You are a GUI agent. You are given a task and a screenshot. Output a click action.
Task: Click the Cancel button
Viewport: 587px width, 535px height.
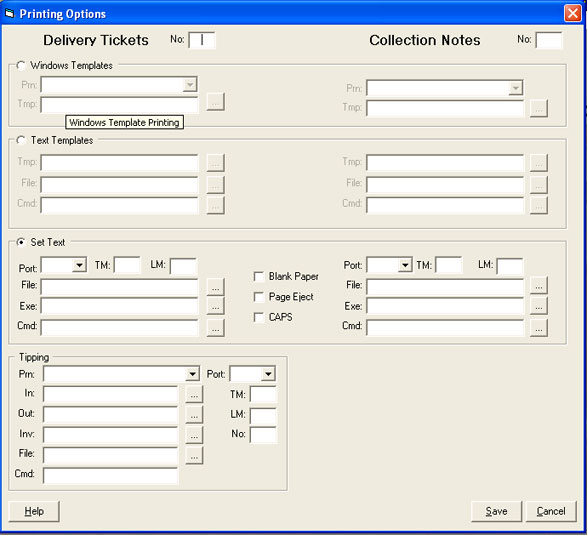click(x=551, y=511)
